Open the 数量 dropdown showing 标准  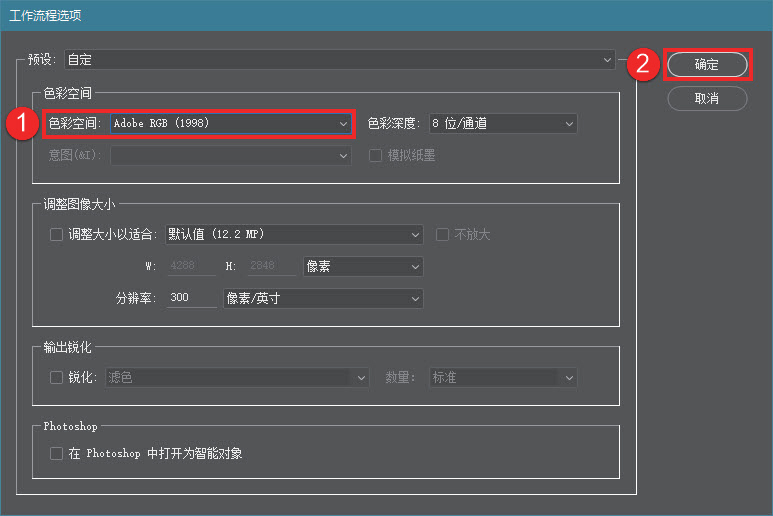coord(503,378)
